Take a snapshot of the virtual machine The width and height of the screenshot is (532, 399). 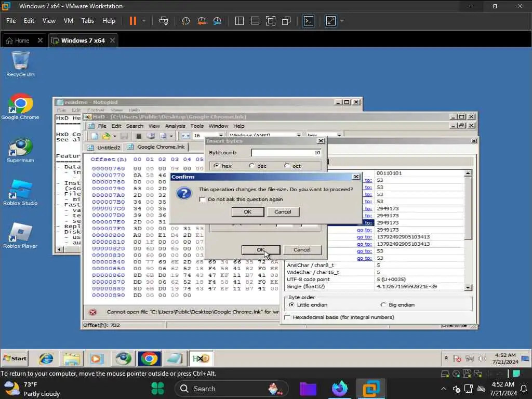(x=185, y=21)
